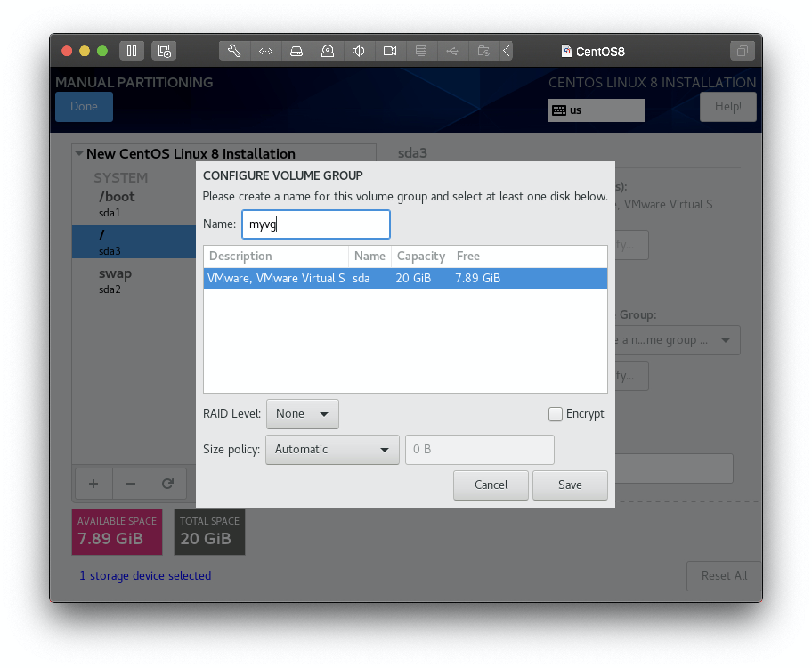Click the Capacity column header

click(421, 256)
